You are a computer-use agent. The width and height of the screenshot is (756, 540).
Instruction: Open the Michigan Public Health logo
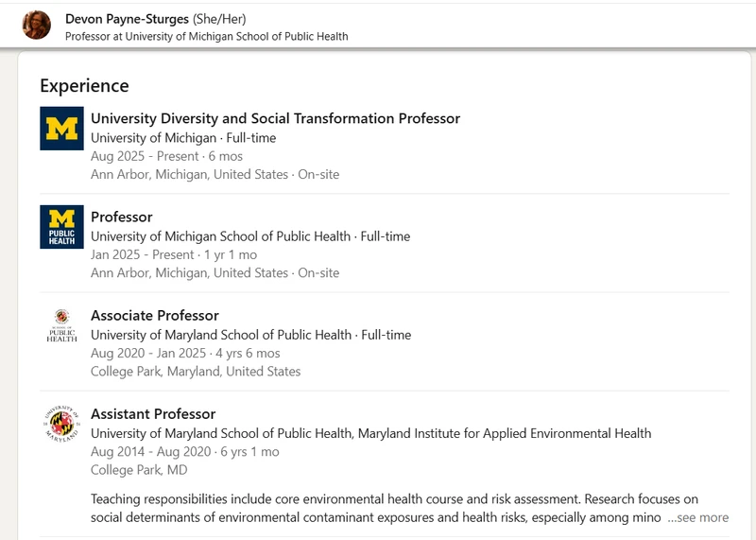tap(61, 227)
